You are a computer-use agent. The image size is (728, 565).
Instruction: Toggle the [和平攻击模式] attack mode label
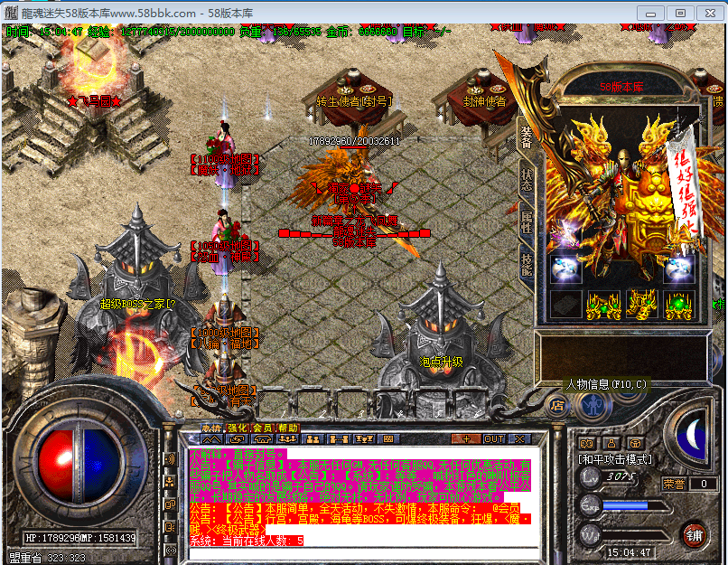click(x=616, y=459)
